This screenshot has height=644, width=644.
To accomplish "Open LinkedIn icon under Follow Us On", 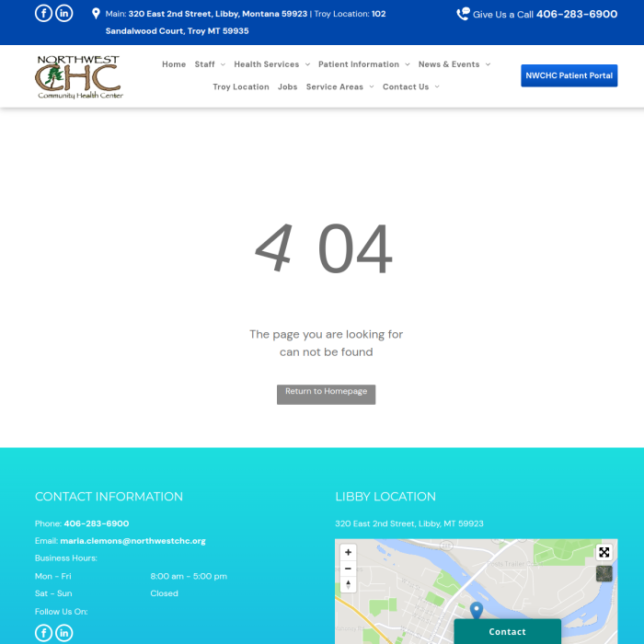I will pos(64,633).
